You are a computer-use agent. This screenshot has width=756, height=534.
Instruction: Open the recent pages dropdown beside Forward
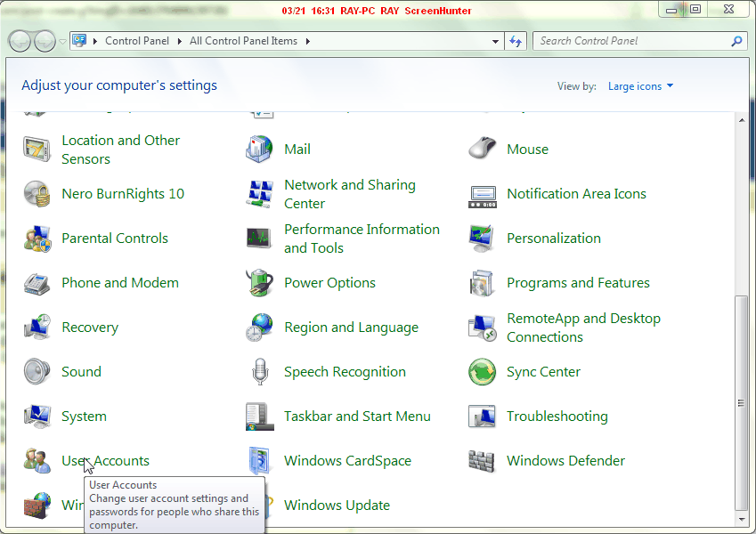tap(62, 42)
